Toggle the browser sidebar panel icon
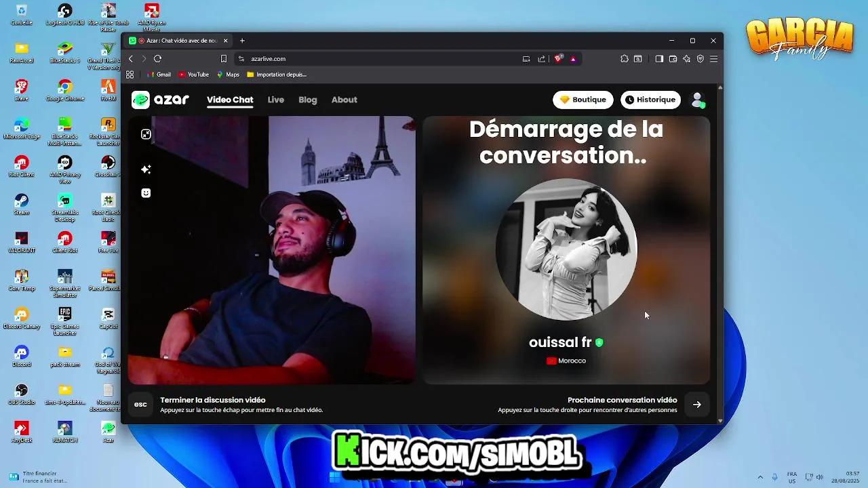Image resolution: width=868 pixels, height=488 pixels. coord(659,59)
